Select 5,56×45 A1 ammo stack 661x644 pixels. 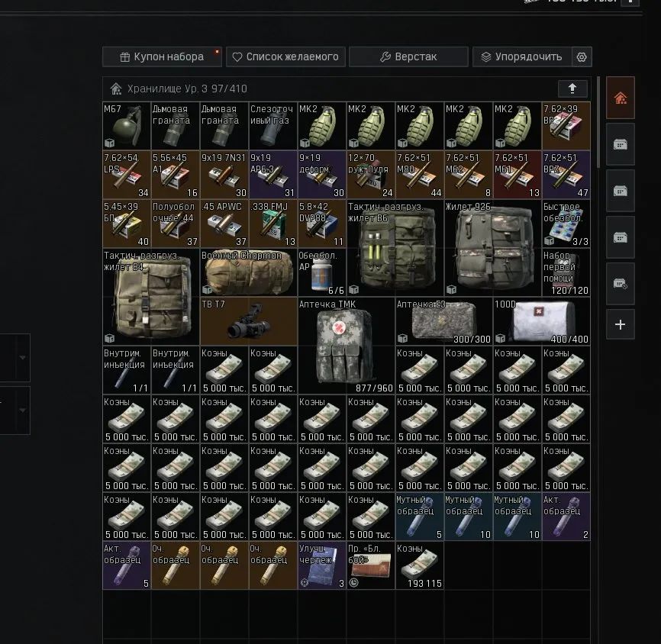tap(176, 175)
